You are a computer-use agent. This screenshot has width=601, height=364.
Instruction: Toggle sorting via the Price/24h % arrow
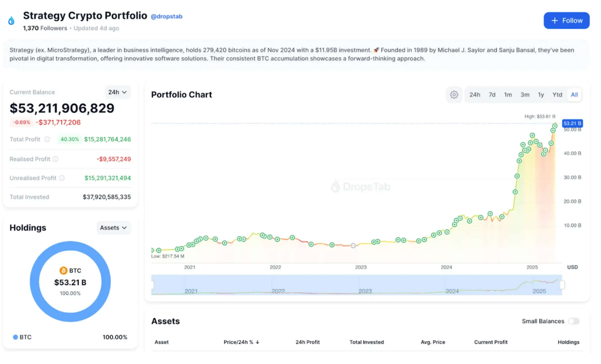click(258, 342)
